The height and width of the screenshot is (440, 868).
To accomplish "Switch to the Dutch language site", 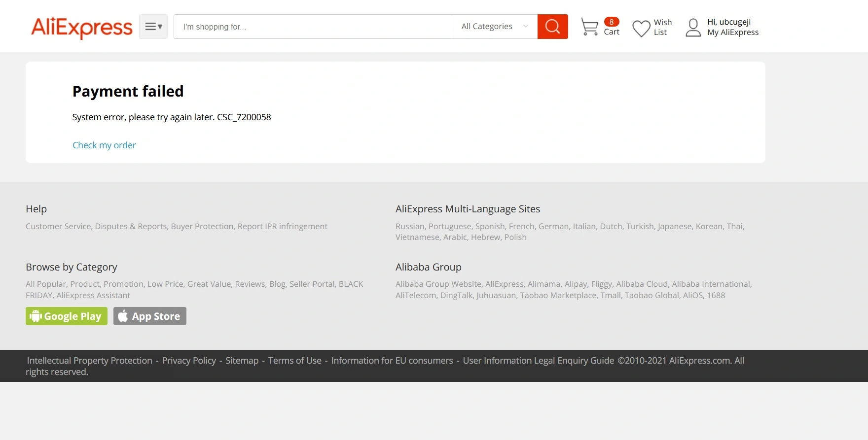I will click(x=611, y=226).
